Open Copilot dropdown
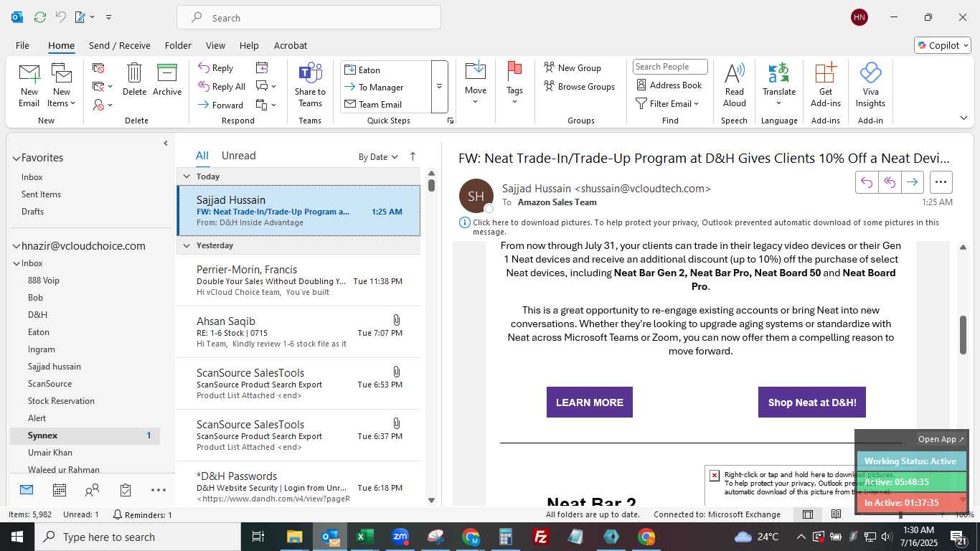This screenshot has height=551, width=980. pyautogui.click(x=943, y=45)
